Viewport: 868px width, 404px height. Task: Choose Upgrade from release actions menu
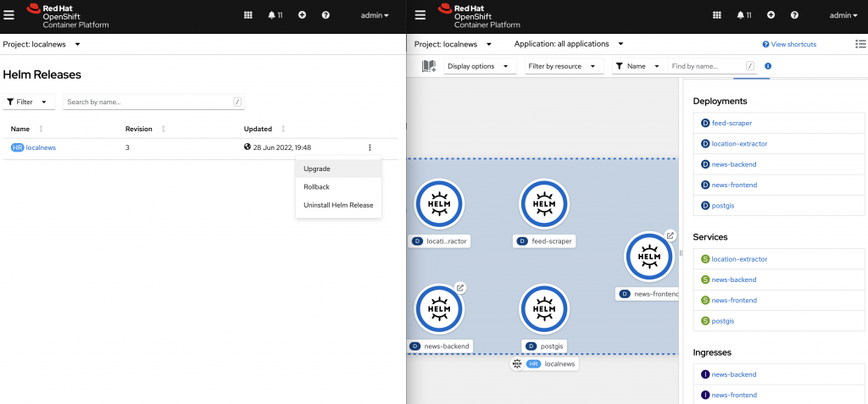pos(338,169)
